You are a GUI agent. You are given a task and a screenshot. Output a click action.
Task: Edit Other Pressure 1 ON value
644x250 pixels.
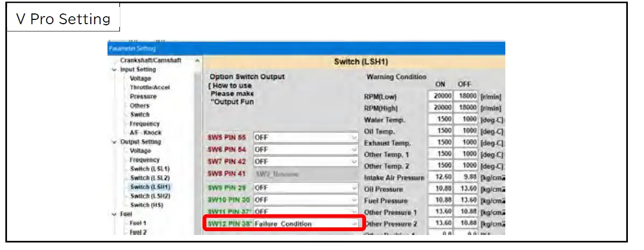(440, 212)
